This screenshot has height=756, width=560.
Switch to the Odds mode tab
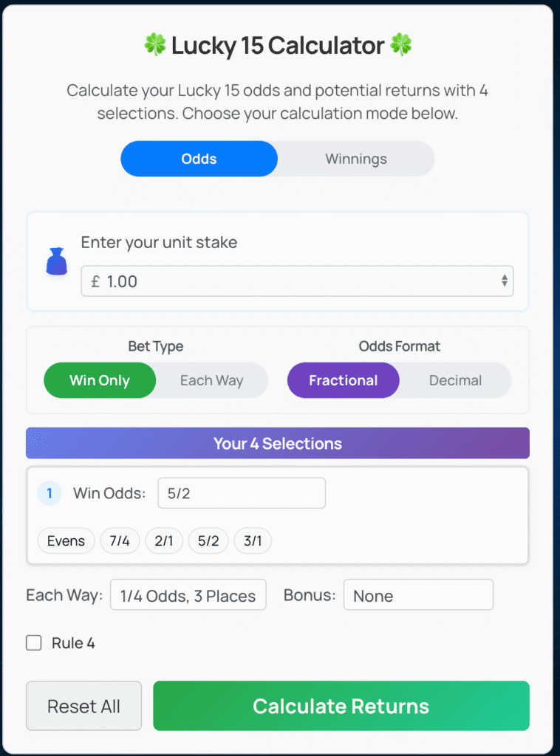pyautogui.click(x=199, y=159)
